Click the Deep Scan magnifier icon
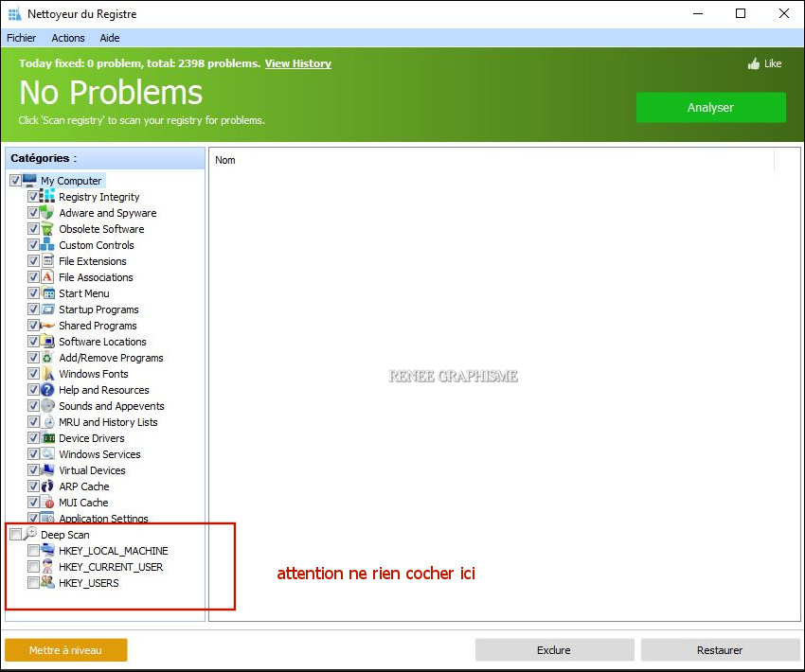This screenshot has height=672, width=805. point(29,534)
